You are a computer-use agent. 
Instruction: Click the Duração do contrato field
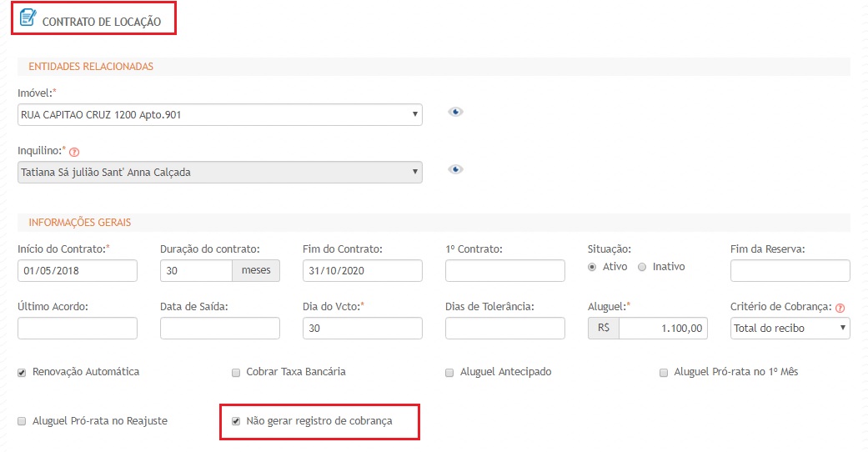click(x=196, y=271)
